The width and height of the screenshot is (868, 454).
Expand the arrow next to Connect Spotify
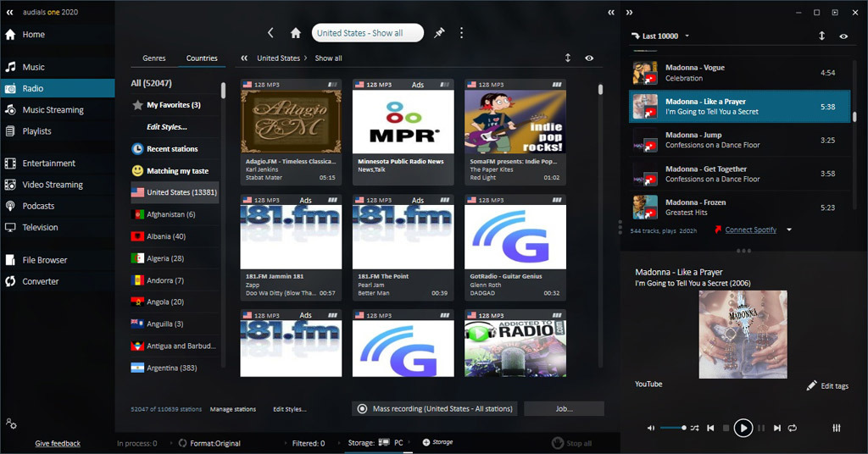789,230
